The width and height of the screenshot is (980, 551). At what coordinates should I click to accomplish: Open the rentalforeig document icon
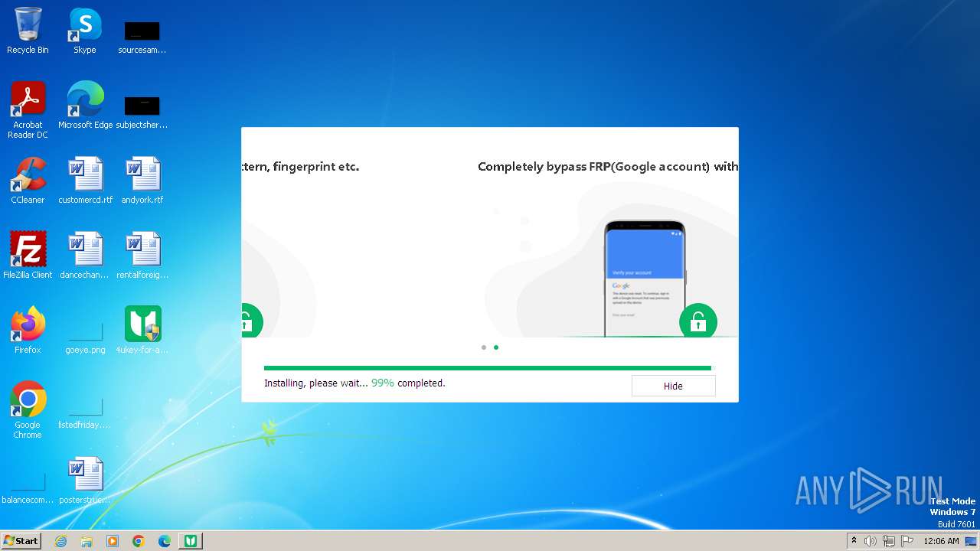tap(142, 256)
